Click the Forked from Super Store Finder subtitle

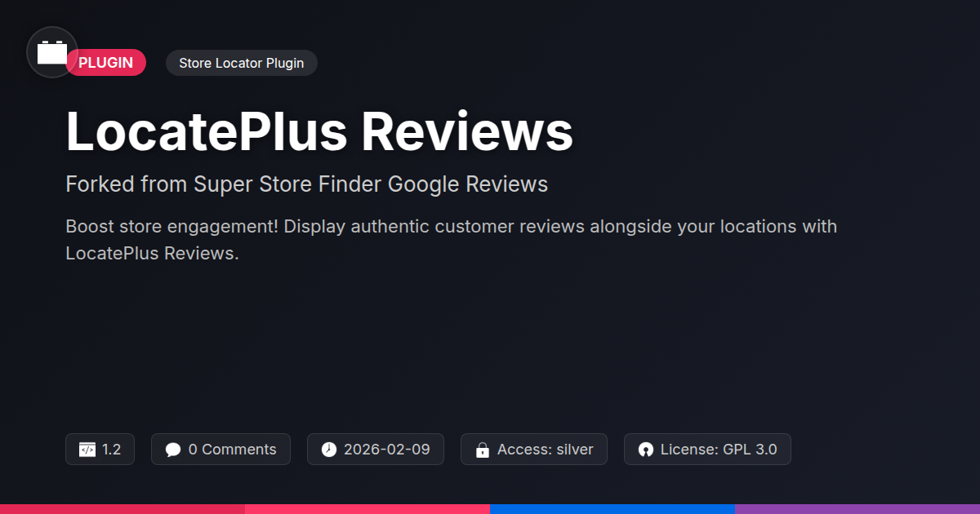click(306, 184)
